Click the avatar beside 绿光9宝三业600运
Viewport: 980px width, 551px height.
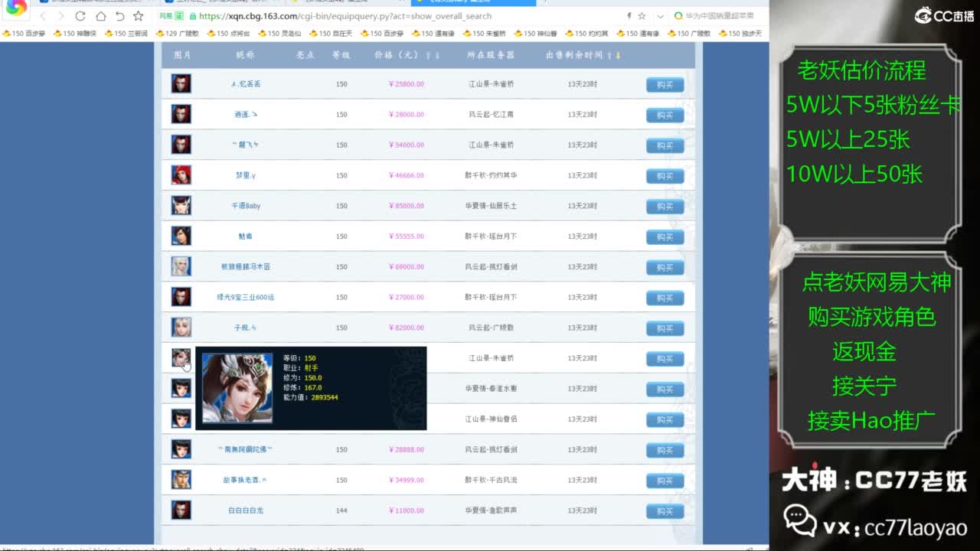(181, 297)
